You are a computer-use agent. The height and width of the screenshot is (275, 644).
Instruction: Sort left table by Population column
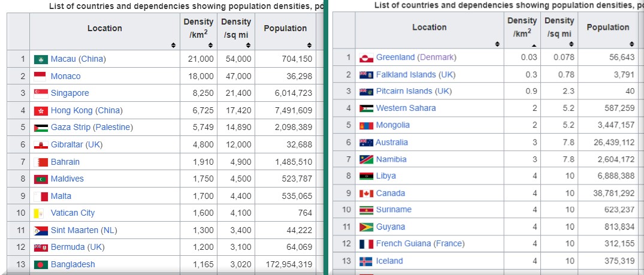pyautogui.click(x=309, y=46)
